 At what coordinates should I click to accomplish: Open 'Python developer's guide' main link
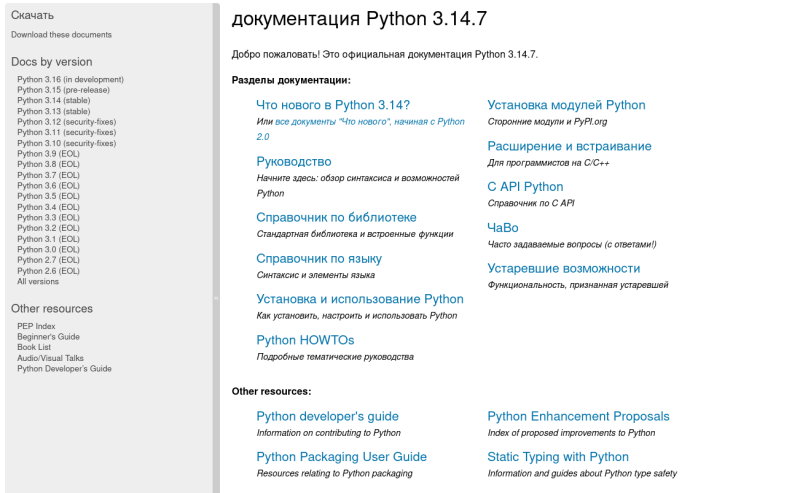(328, 416)
